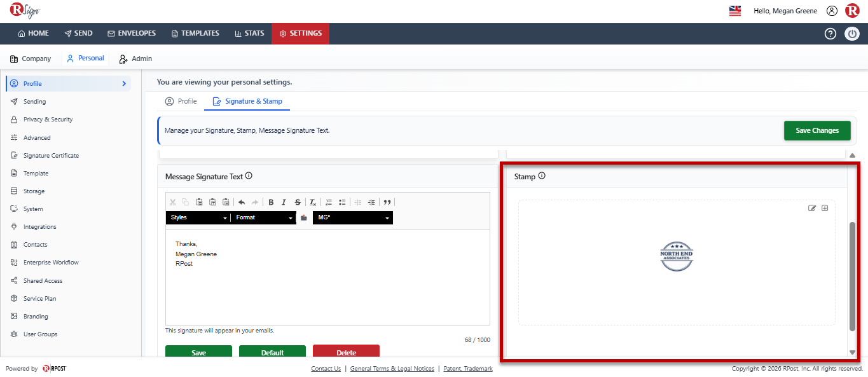Open Privacy & Security in sidebar
Screen dimensions: 868x377
48,120
